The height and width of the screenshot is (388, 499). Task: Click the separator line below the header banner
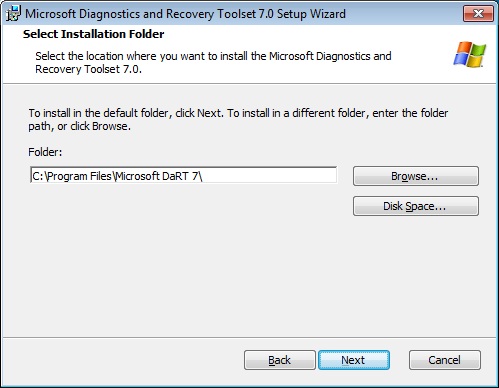(249, 83)
